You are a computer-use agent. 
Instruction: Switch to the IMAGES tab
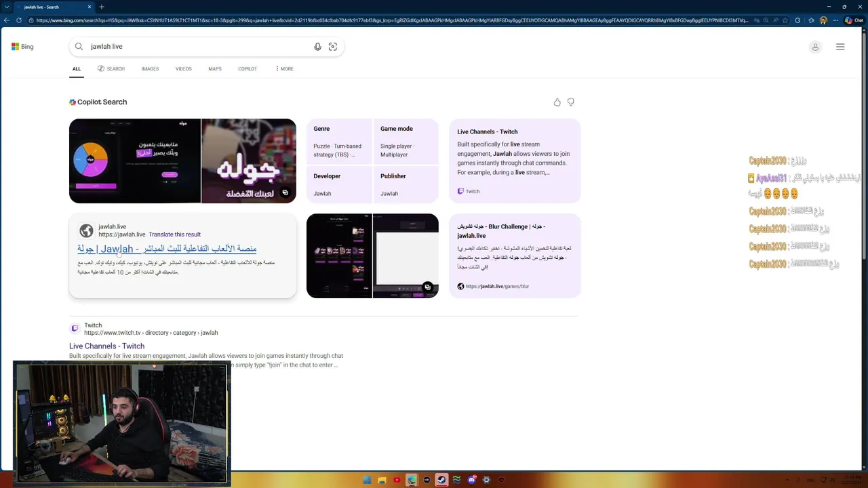point(150,68)
